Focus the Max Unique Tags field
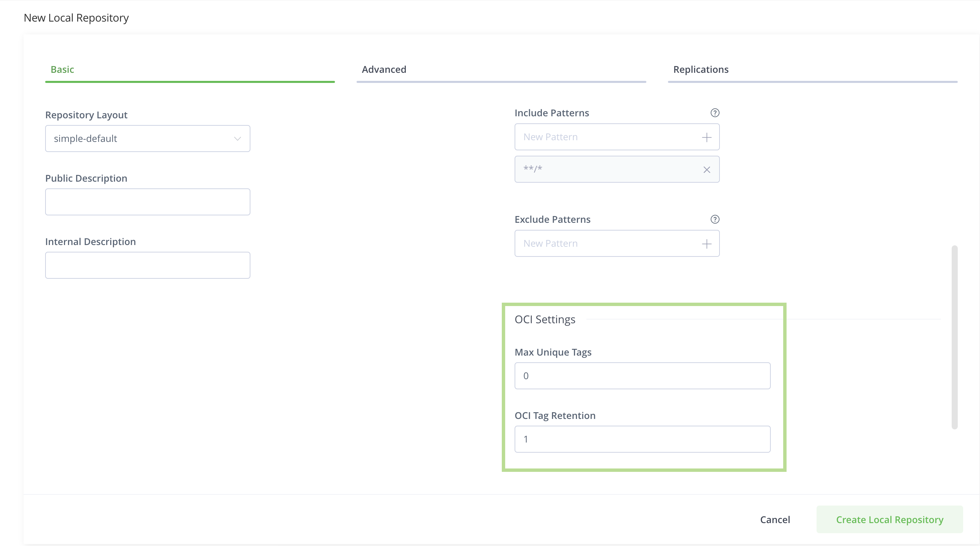This screenshot has width=980, height=546. tap(642, 376)
